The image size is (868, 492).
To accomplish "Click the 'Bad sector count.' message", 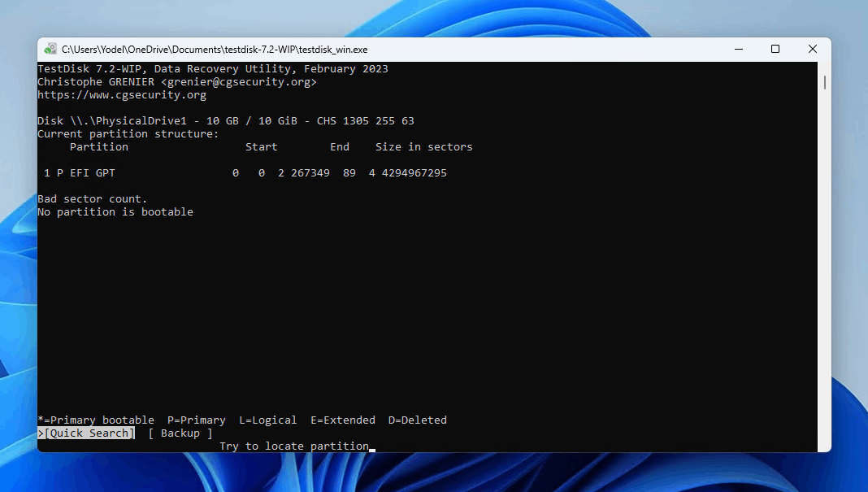I will click(93, 199).
